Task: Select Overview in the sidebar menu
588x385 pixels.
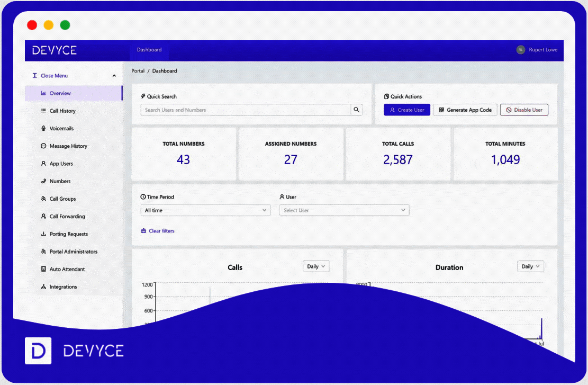Action: coord(58,93)
